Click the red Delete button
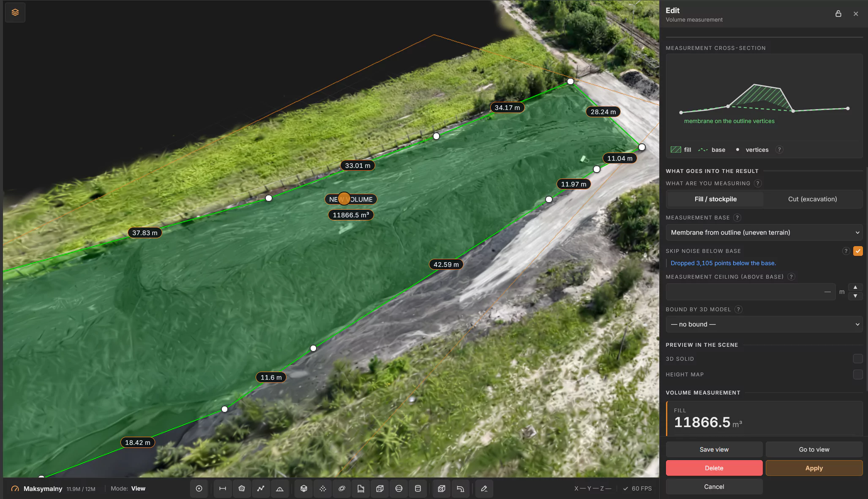The width and height of the screenshot is (868, 499). [714, 468]
